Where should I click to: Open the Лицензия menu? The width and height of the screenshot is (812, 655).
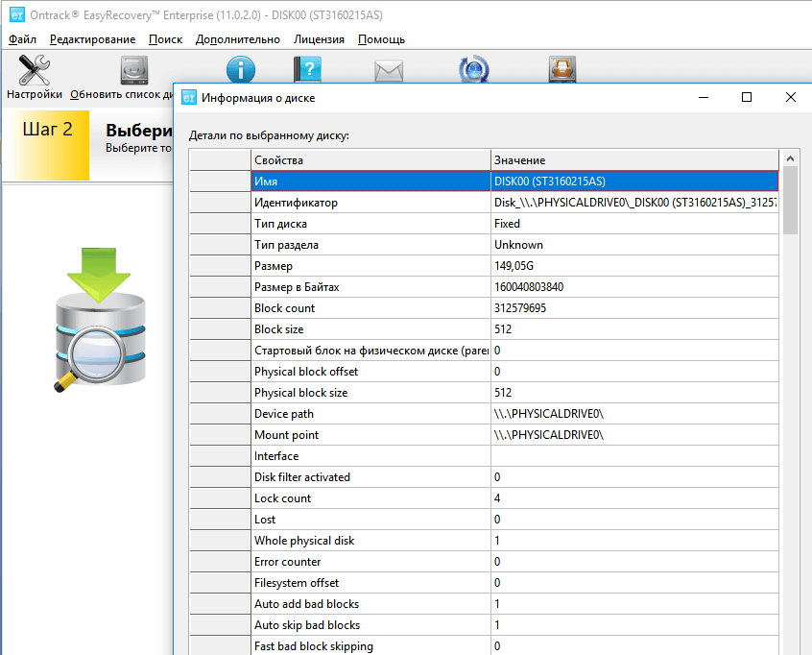321,39
